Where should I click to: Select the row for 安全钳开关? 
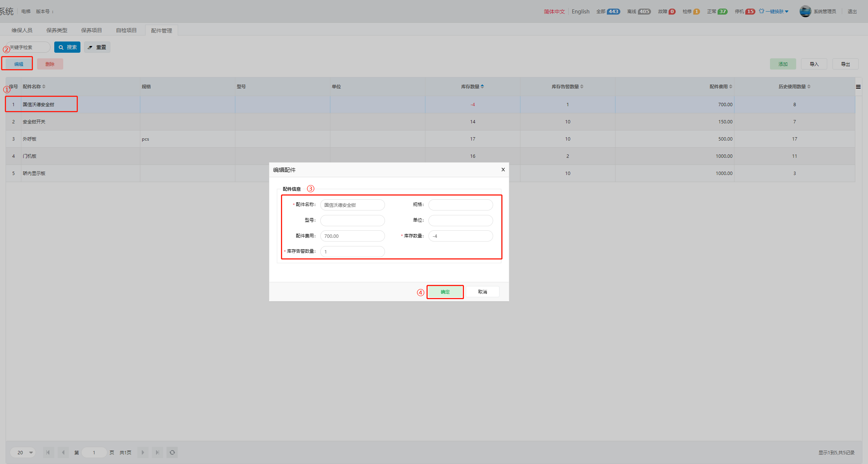coord(34,122)
